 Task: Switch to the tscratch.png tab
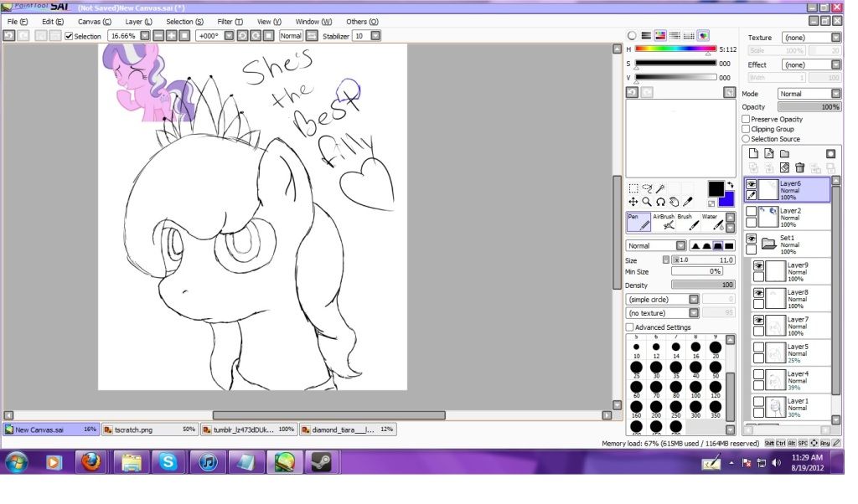coord(150,429)
